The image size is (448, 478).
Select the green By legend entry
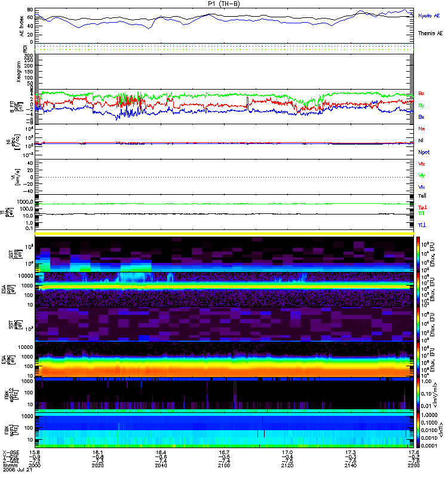pos(422,105)
